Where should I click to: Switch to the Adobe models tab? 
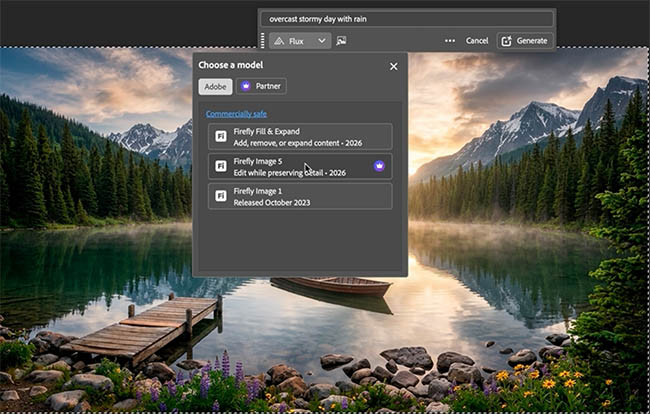click(x=215, y=87)
